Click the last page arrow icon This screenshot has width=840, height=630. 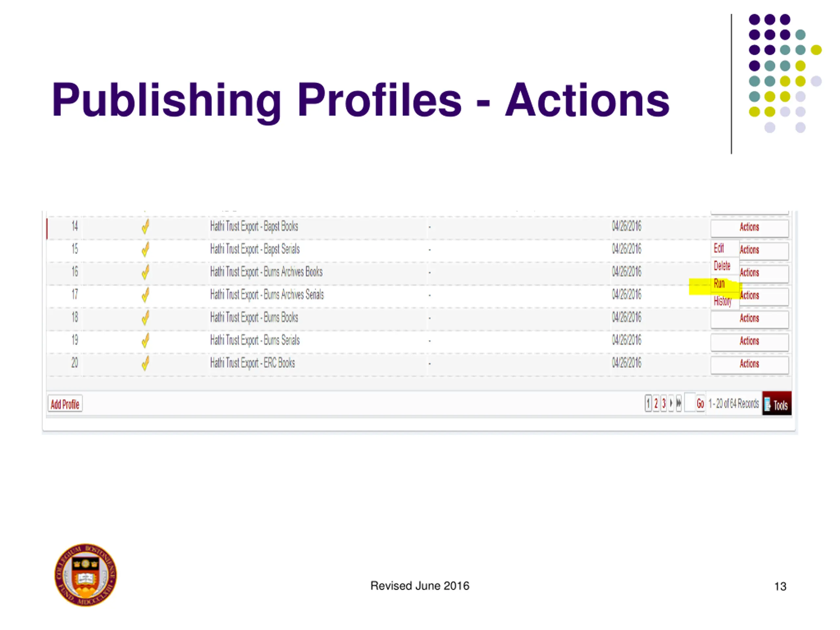pyautogui.click(x=679, y=404)
